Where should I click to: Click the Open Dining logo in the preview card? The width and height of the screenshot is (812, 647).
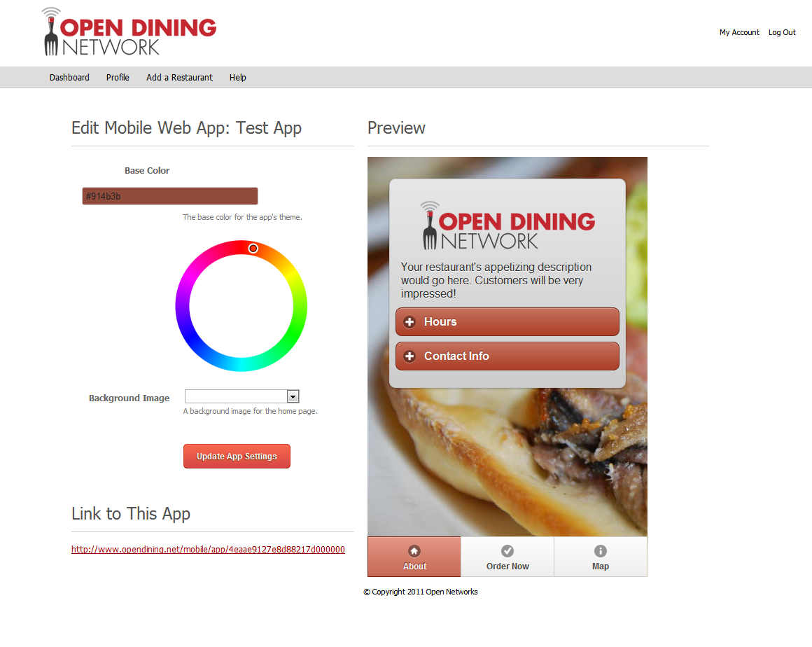[x=507, y=226]
